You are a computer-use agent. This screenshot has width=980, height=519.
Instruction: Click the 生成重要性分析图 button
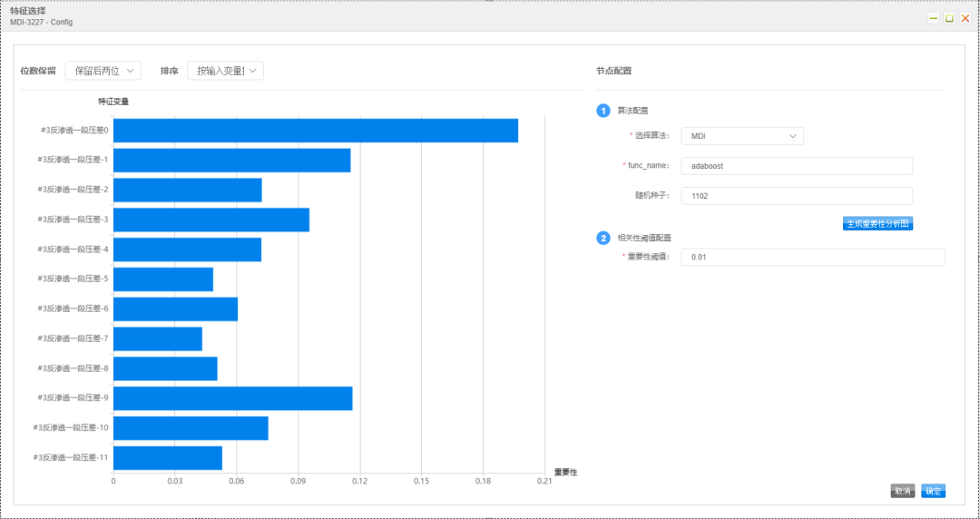(878, 224)
